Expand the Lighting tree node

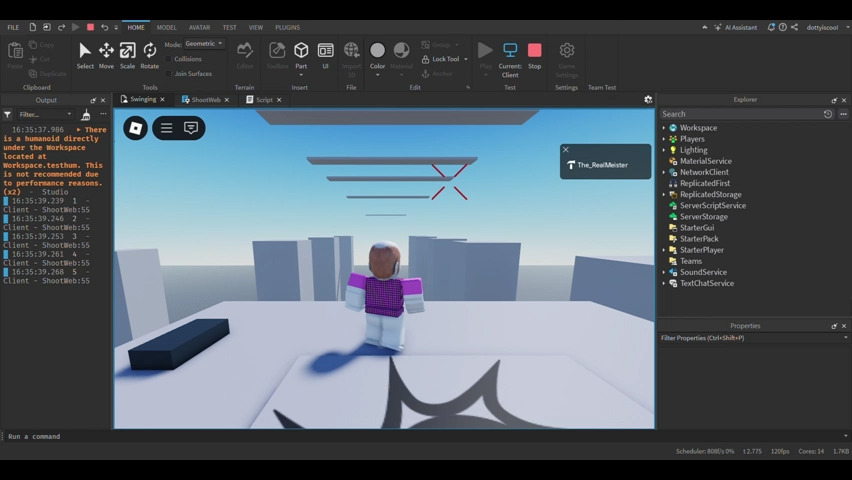[x=663, y=150]
